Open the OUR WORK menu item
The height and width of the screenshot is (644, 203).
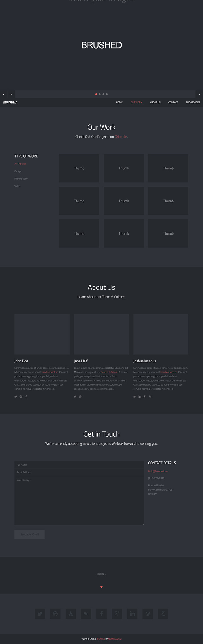tap(136, 102)
